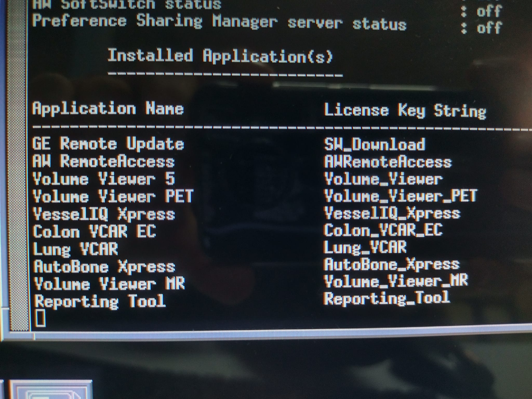The height and width of the screenshot is (399, 532).
Task: Select the 'AutoBone Xpress' application name
Action: click(x=104, y=267)
